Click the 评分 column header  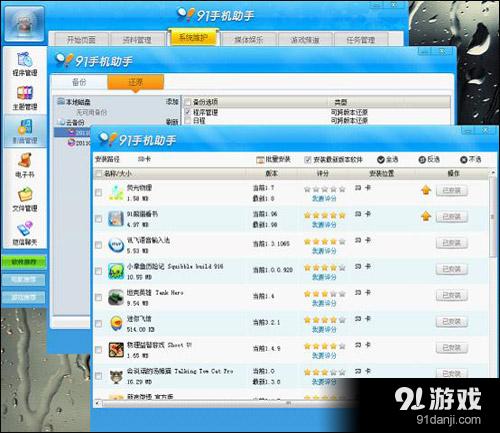(322, 173)
